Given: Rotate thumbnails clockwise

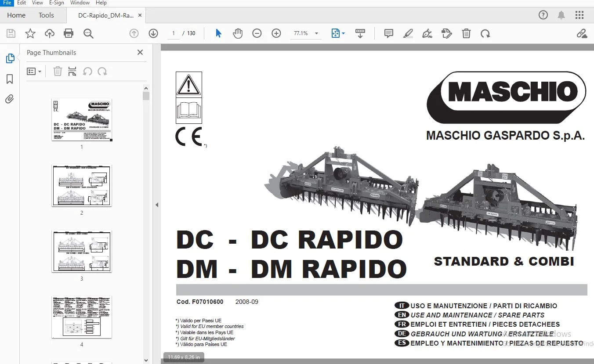Looking at the screenshot, I should pyautogui.click(x=102, y=71).
